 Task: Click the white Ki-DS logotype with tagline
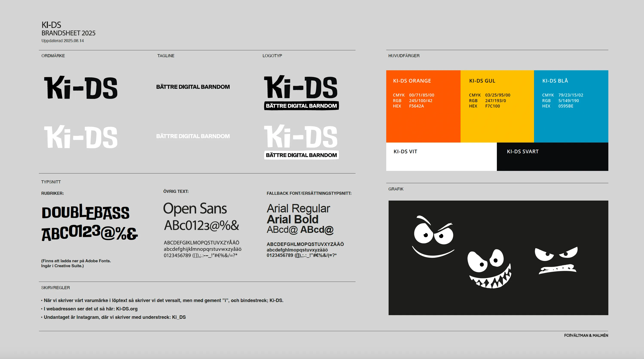point(301,142)
